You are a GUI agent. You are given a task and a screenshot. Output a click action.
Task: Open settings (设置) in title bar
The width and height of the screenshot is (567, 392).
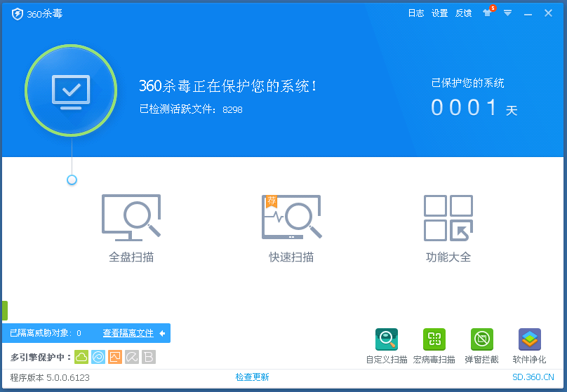coord(439,13)
